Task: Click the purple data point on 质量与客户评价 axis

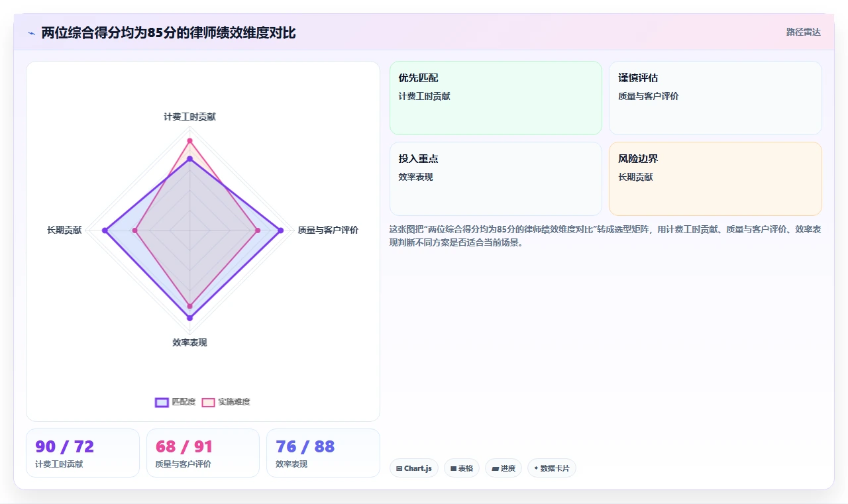Action: (x=281, y=230)
